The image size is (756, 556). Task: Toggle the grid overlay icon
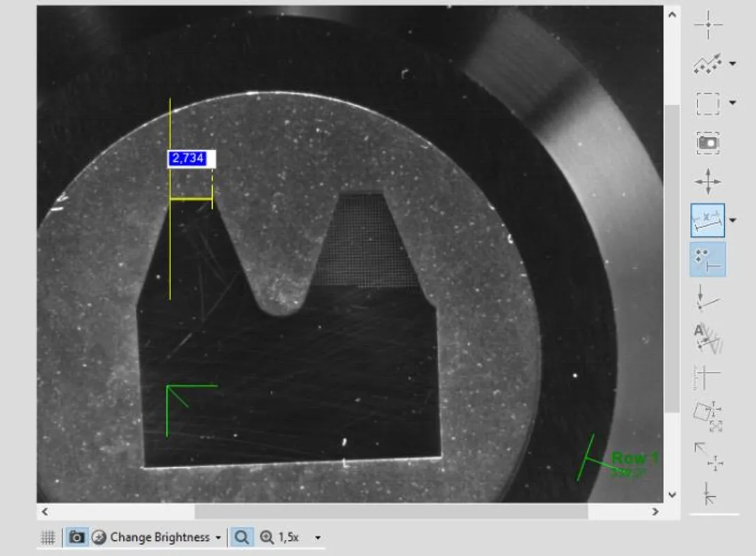coord(48,537)
